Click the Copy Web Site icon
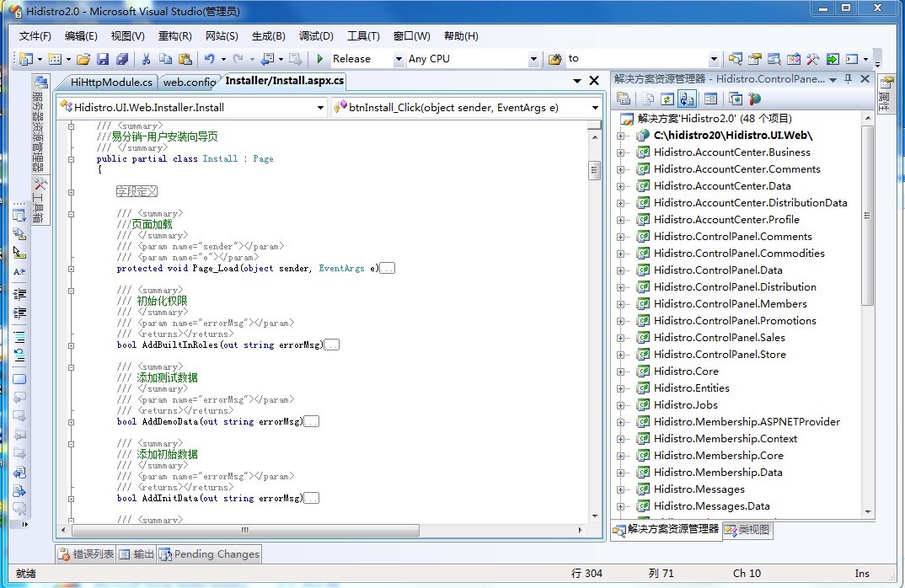 pyautogui.click(x=736, y=99)
